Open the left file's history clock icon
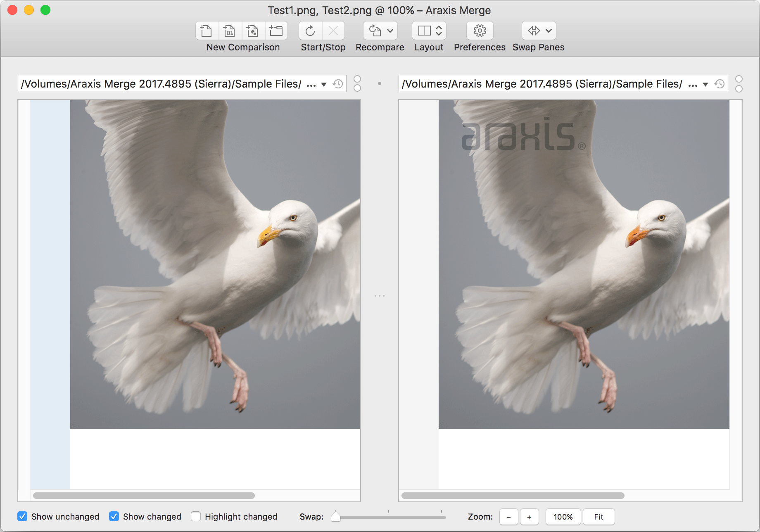 (338, 83)
